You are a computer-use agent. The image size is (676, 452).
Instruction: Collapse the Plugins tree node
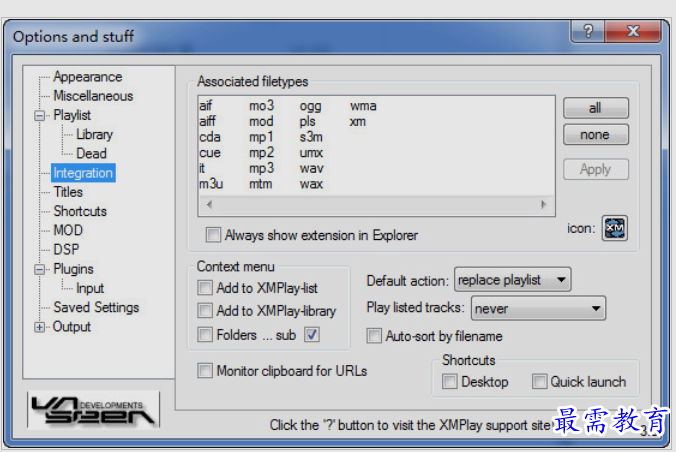39,269
